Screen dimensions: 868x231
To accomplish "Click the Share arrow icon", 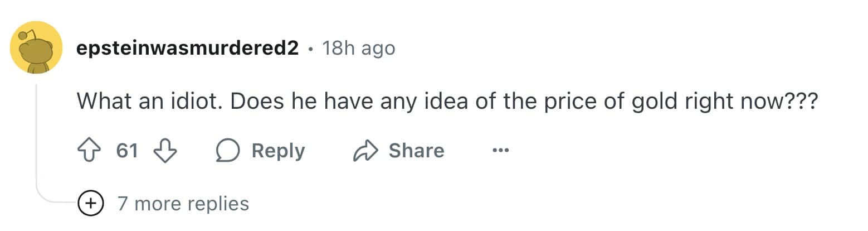I will point(365,151).
